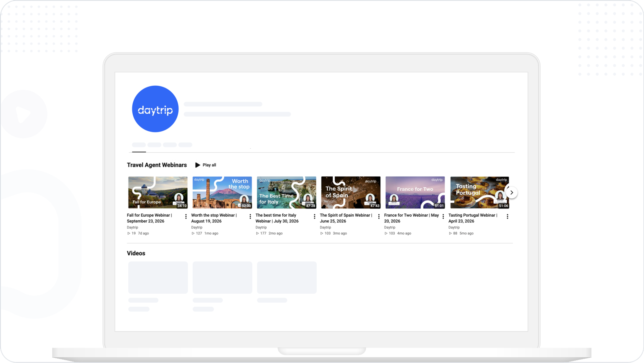This screenshot has width=644, height=363.
Task: Click title The Spirit of Spain Webinar
Action: click(x=346, y=218)
